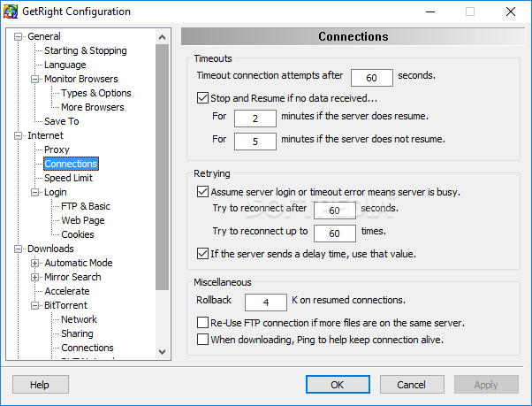Click the minutes field for server does not resume

click(x=255, y=142)
